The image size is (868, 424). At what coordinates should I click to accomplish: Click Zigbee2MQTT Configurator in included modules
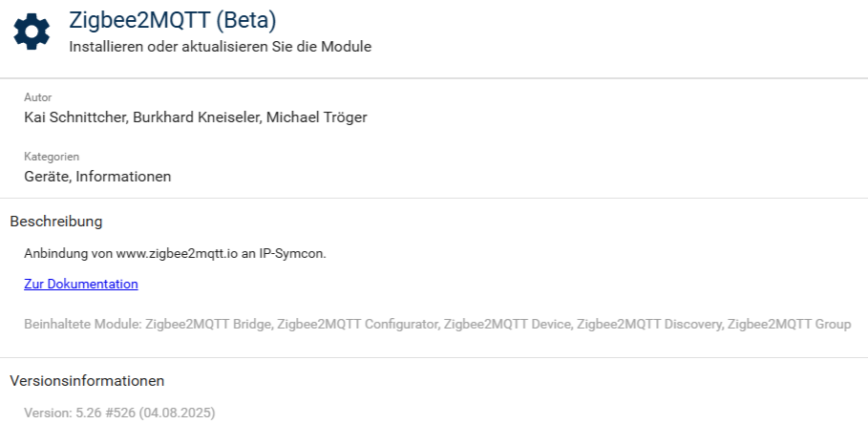356,325
